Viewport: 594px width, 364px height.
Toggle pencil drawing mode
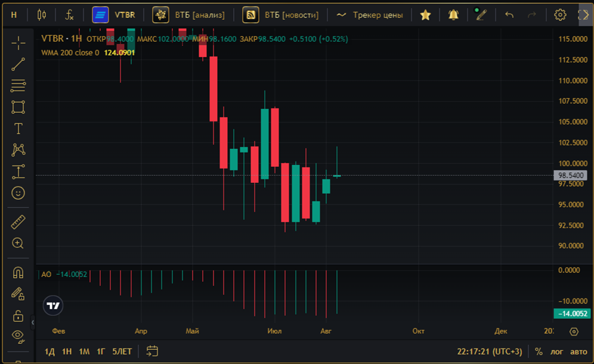tap(481, 15)
